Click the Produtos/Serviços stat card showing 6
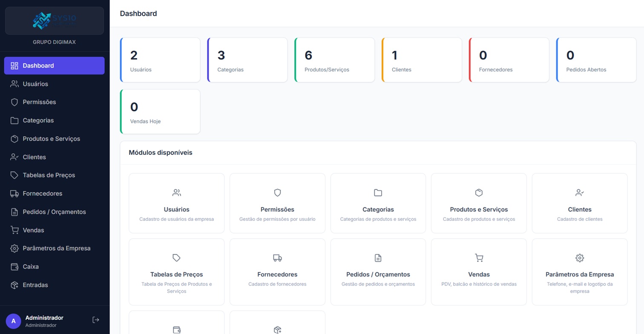 point(334,60)
